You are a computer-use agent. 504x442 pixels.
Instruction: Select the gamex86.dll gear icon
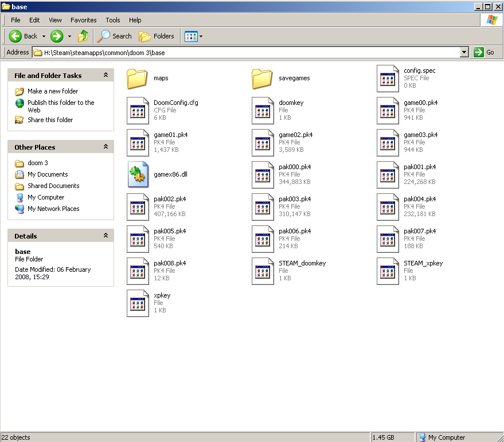138,174
